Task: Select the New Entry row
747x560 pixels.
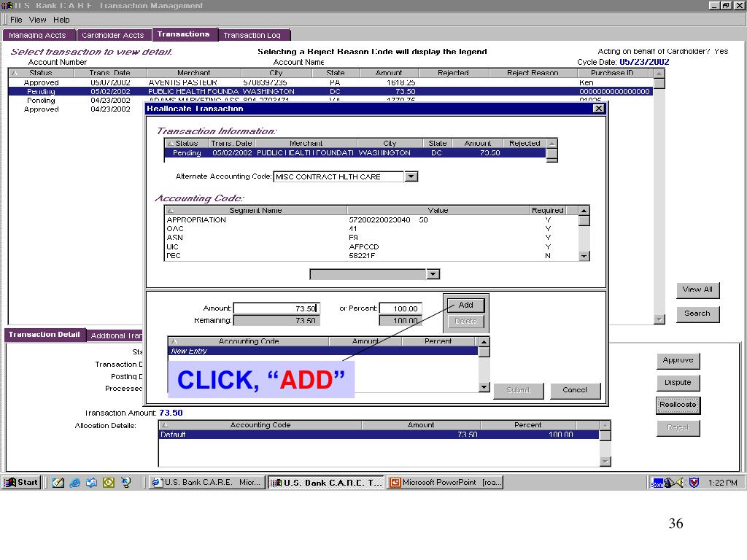Action: [x=322, y=351]
